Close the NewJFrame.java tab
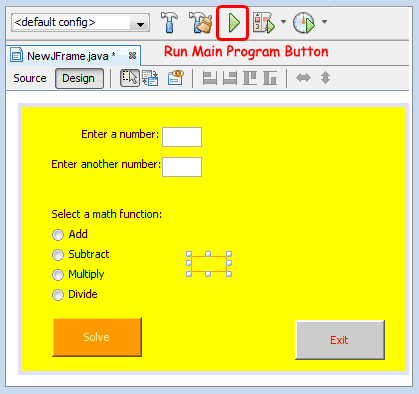Viewport: 419px width, 394px height. [x=132, y=56]
